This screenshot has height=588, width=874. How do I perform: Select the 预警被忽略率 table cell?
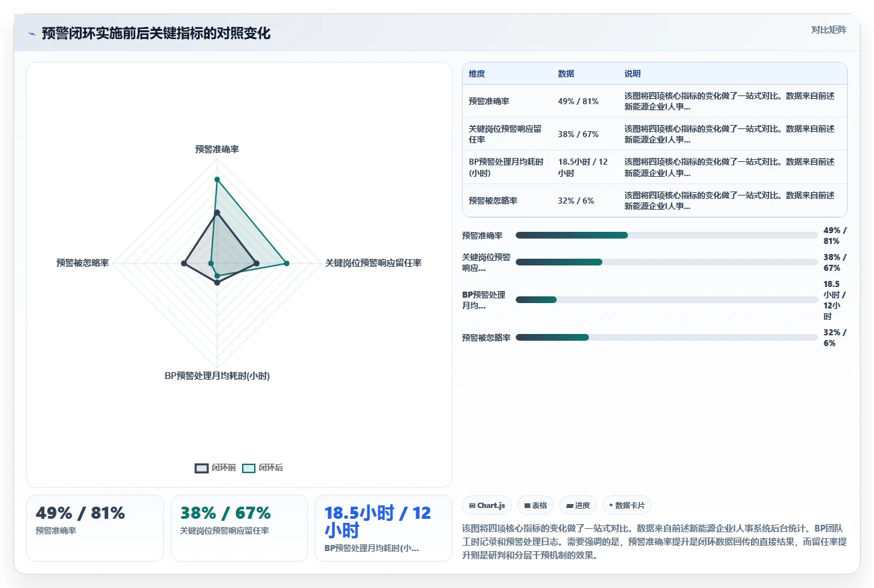tap(507, 200)
